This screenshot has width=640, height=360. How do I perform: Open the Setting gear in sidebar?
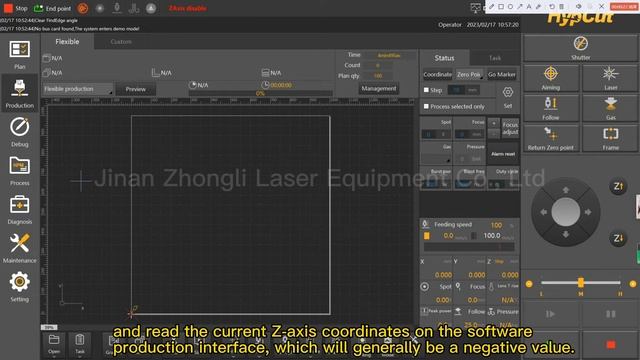(x=20, y=287)
